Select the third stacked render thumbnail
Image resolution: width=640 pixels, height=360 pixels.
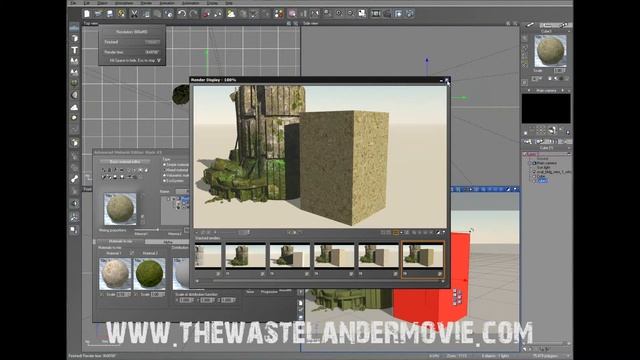(290, 257)
